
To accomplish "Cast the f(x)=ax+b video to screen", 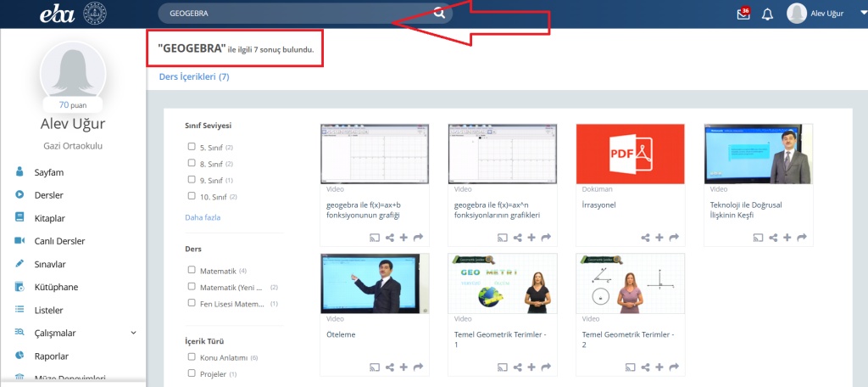I will pos(375,238).
